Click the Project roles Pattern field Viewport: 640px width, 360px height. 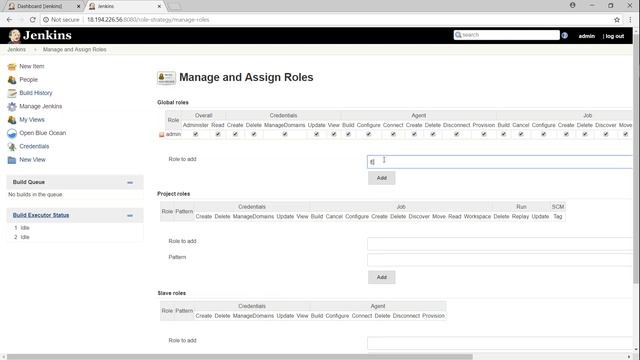coord(500,260)
